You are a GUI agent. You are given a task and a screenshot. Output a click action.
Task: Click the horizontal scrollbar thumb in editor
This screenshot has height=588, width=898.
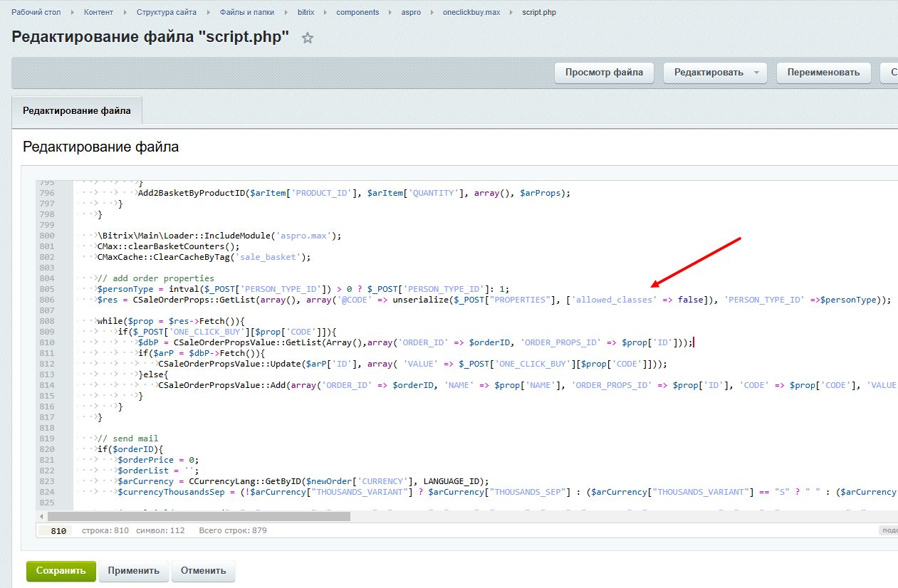click(x=199, y=515)
